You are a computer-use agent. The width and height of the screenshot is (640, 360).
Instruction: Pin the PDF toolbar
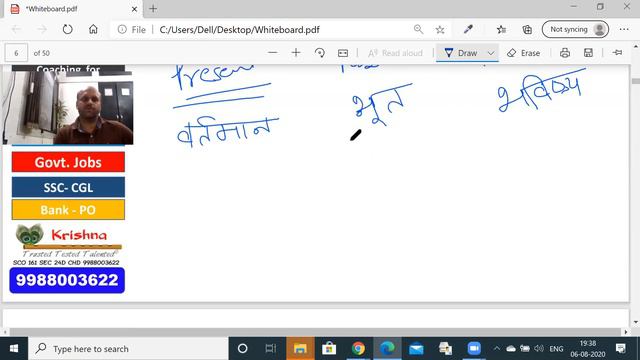click(x=618, y=53)
